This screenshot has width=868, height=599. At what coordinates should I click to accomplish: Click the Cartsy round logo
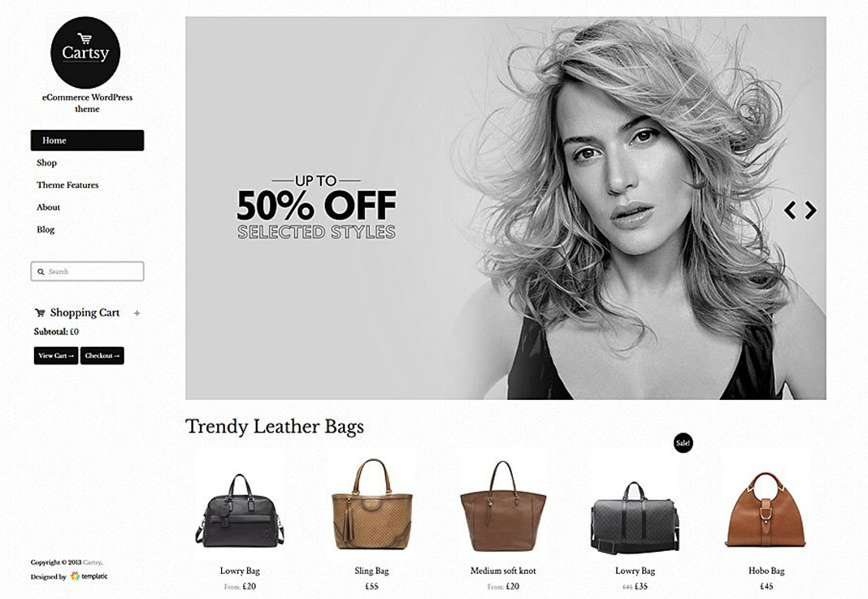pyautogui.click(x=85, y=53)
